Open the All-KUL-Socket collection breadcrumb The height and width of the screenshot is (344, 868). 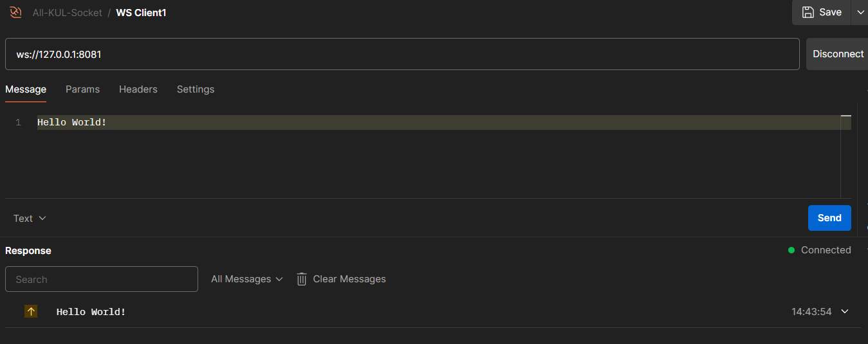click(68, 12)
